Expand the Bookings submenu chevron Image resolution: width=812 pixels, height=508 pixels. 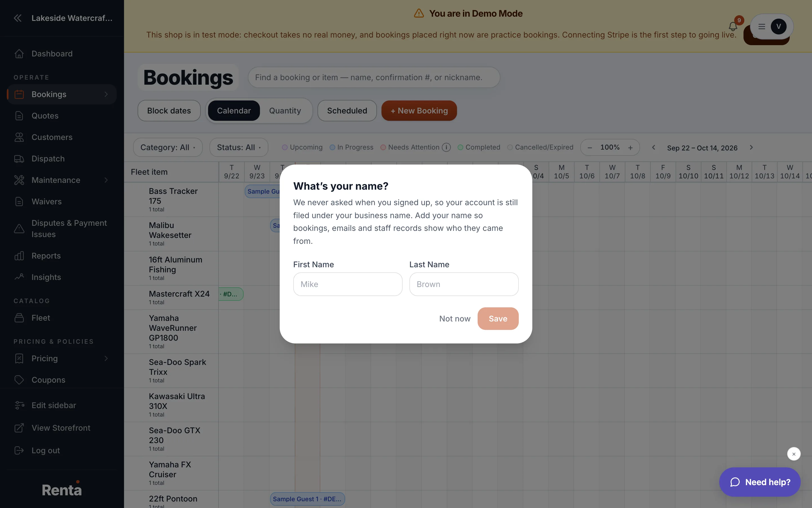(106, 95)
